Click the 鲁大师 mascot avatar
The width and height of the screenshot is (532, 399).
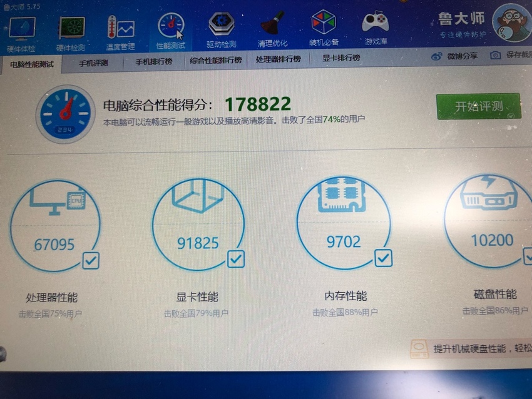tap(513, 24)
